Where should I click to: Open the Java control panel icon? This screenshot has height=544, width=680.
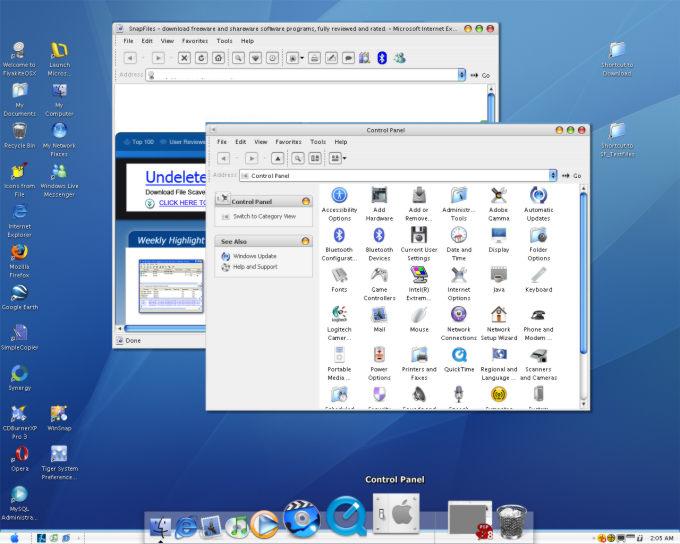click(x=499, y=280)
